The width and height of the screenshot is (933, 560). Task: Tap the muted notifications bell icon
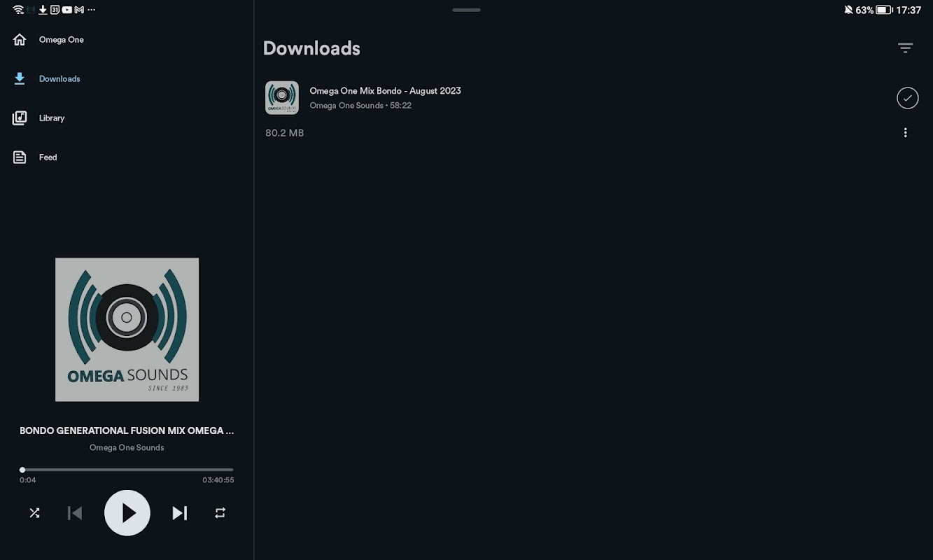849,10
